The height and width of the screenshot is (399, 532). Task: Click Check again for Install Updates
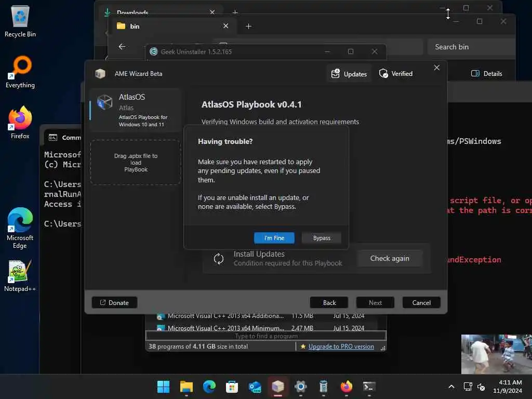(390, 259)
